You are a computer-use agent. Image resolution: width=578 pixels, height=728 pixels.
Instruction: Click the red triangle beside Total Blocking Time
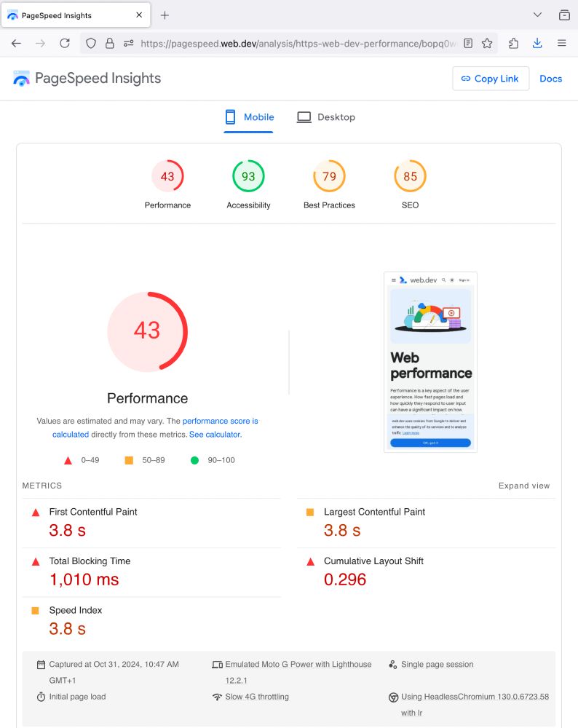point(35,562)
